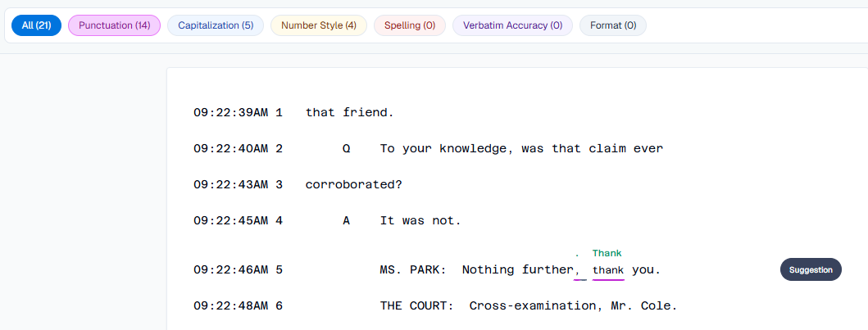
Task: Click 'Cross-examination, Mr. Cole.'
Action: pos(574,305)
